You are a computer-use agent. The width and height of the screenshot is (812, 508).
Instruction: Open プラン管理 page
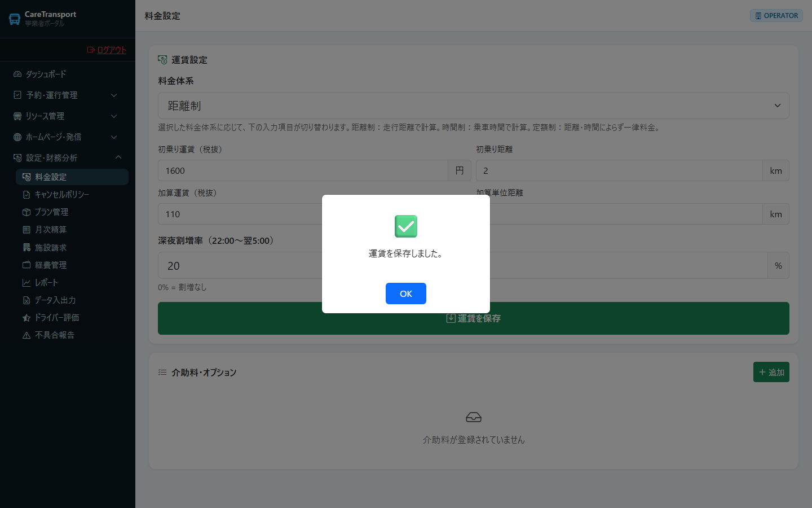[72, 212]
